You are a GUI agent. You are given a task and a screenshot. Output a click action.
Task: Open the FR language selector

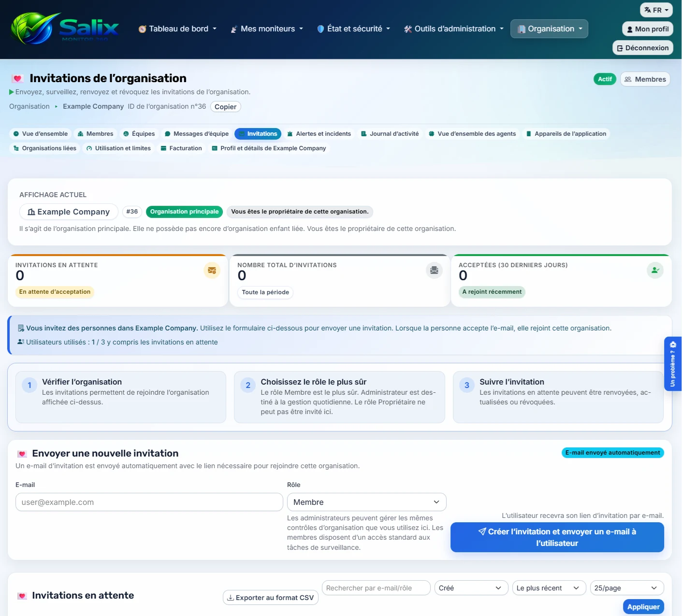[656, 10]
